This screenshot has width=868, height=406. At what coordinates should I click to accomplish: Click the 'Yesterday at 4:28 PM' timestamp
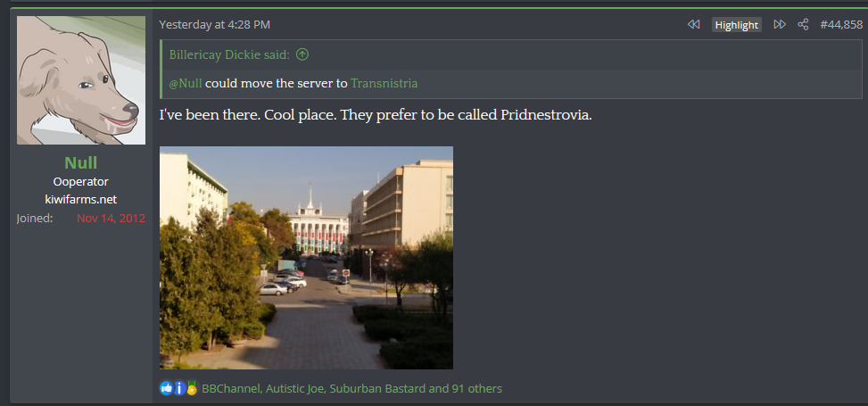215,24
